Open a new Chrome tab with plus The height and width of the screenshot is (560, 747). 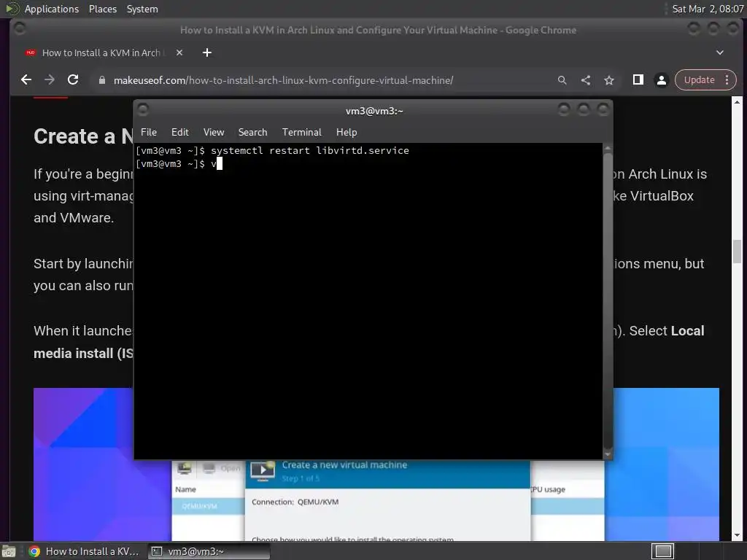[x=206, y=52]
